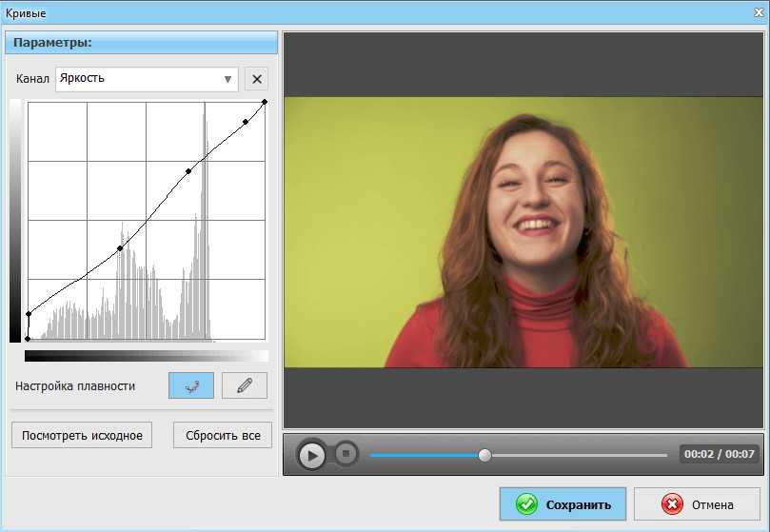
Task: Select the curve control point nearest the graph center
Action: pos(120,248)
